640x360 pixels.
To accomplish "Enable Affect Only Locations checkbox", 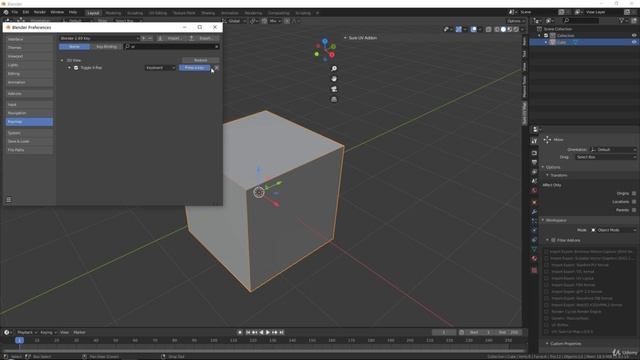I will pyautogui.click(x=634, y=202).
